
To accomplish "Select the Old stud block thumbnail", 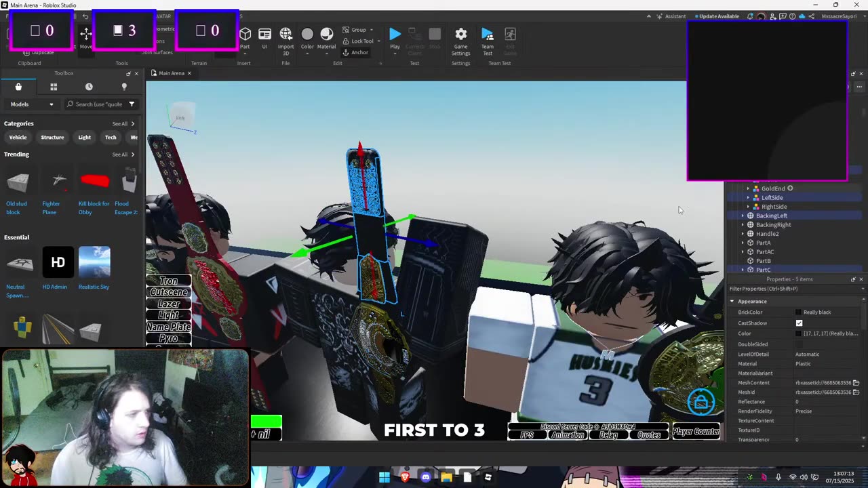I will coord(18,182).
